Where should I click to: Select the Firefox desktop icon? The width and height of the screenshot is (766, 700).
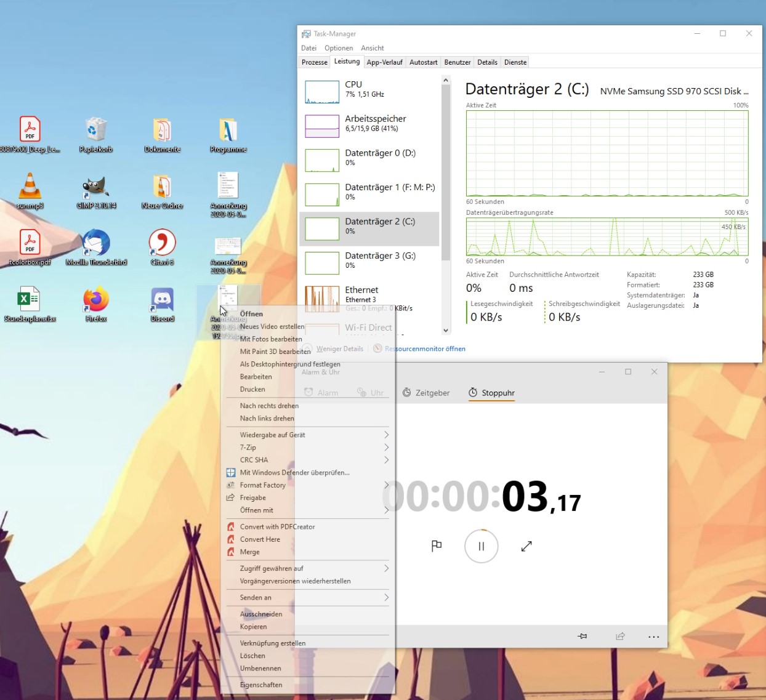click(96, 304)
